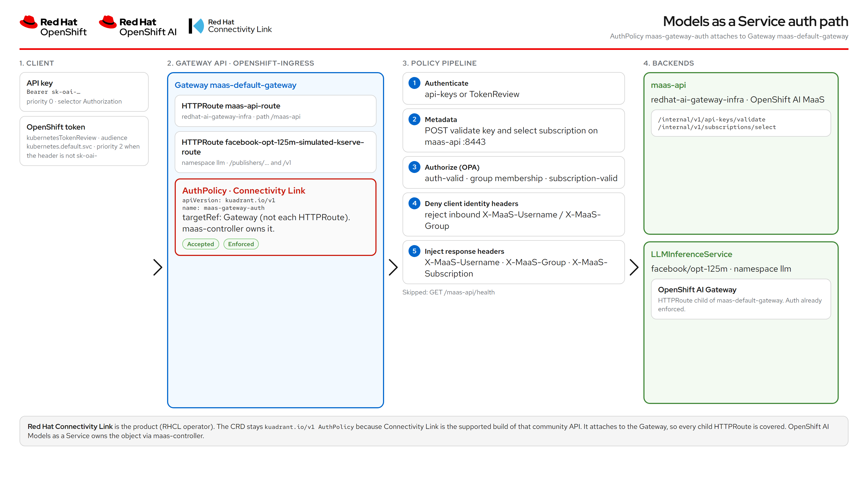The image size is (868, 488).
Task: Click the footer note about Red Hat Connectivity Link
Action: [x=434, y=431]
